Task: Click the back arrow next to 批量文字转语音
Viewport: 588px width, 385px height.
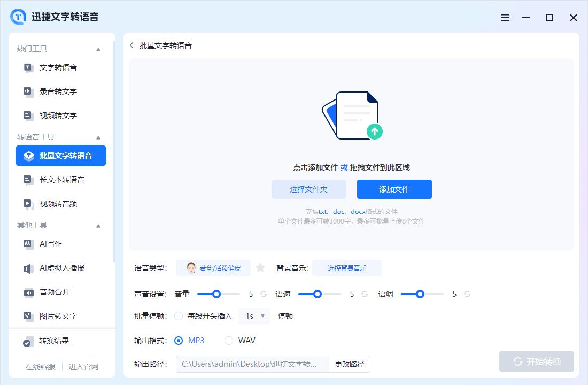Action: coord(131,45)
